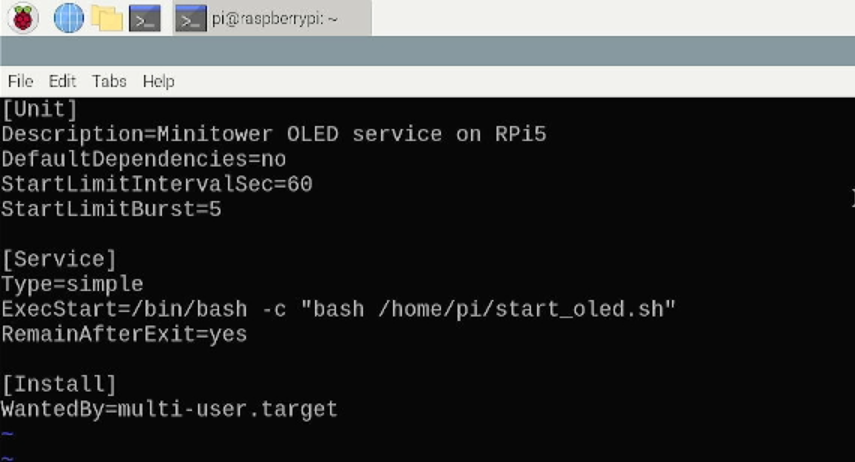855x462 pixels.
Task: Launch the web browser globe icon
Action: click(69, 18)
